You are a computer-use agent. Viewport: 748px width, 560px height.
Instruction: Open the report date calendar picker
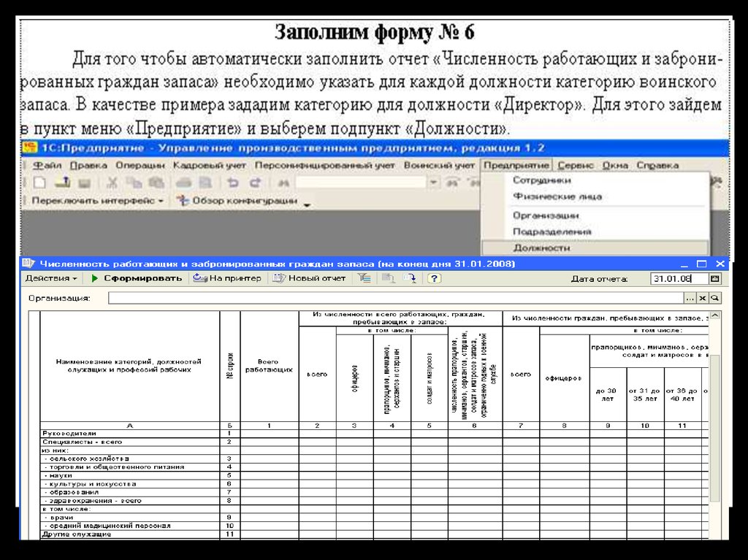(x=715, y=278)
